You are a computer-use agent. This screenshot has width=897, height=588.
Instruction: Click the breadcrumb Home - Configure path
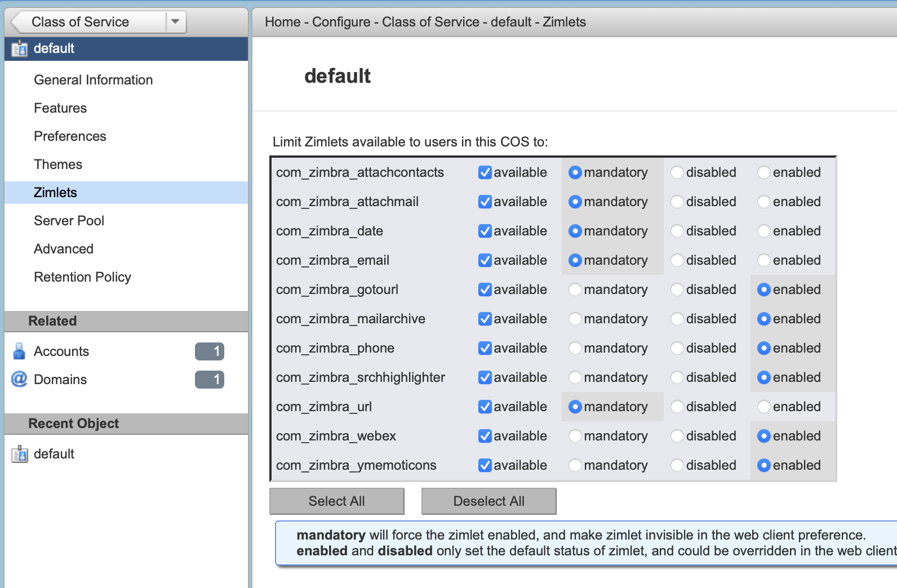click(x=318, y=22)
